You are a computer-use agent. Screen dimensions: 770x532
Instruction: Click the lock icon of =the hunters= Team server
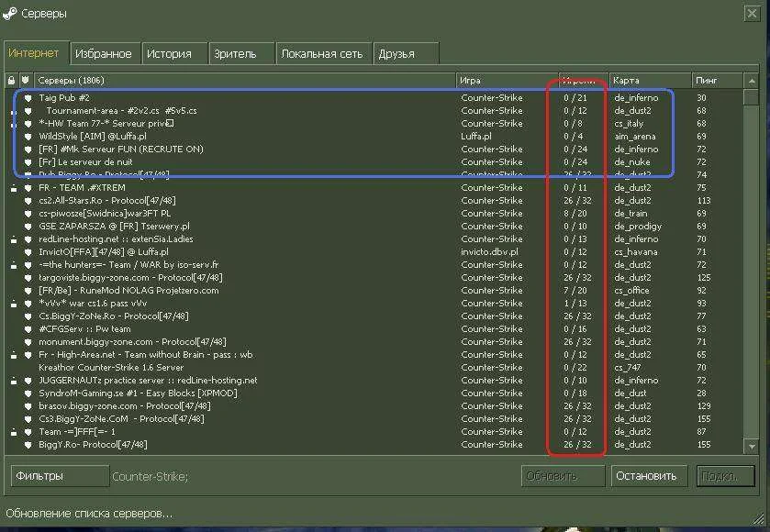point(14,265)
